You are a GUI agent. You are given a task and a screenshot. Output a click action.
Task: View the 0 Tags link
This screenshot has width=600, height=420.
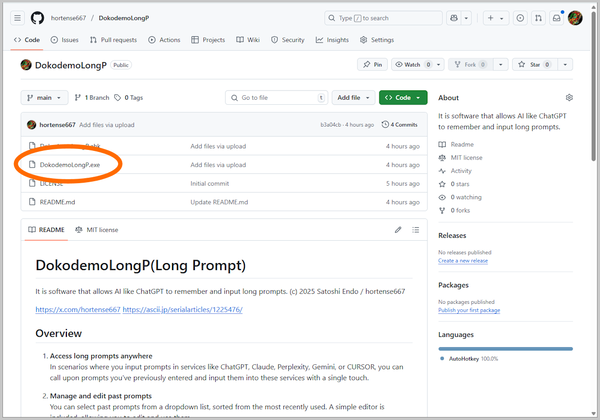click(129, 98)
